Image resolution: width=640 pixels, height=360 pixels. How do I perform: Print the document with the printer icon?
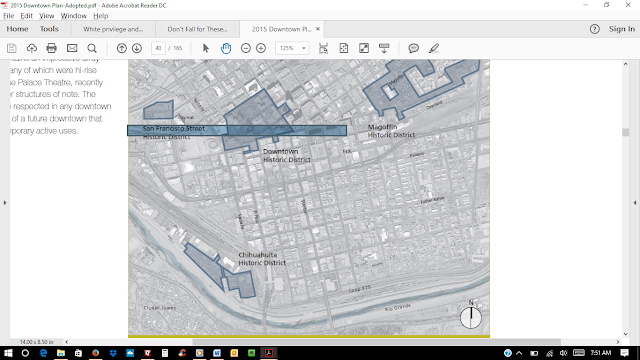tap(51, 48)
